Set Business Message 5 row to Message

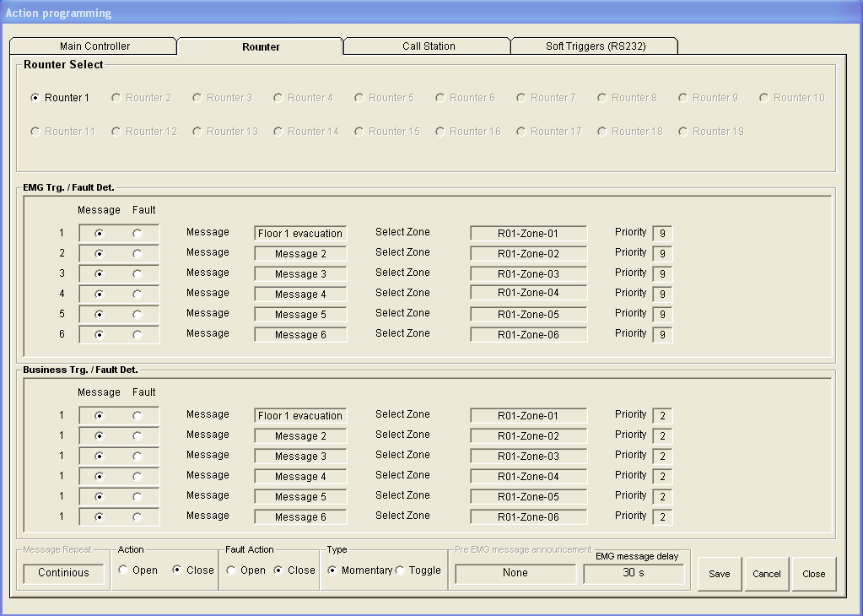[x=99, y=496]
